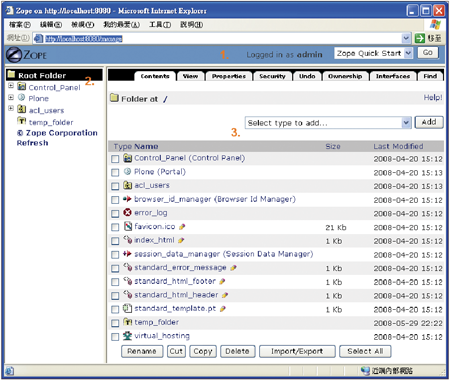This screenshot has width=450, height=380.
Task: Tick the checkbox for Control_Panel
Action: pos(115,159)
